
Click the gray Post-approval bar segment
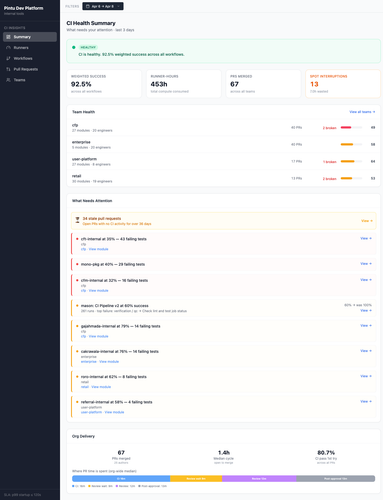click(x=336, y=479)
